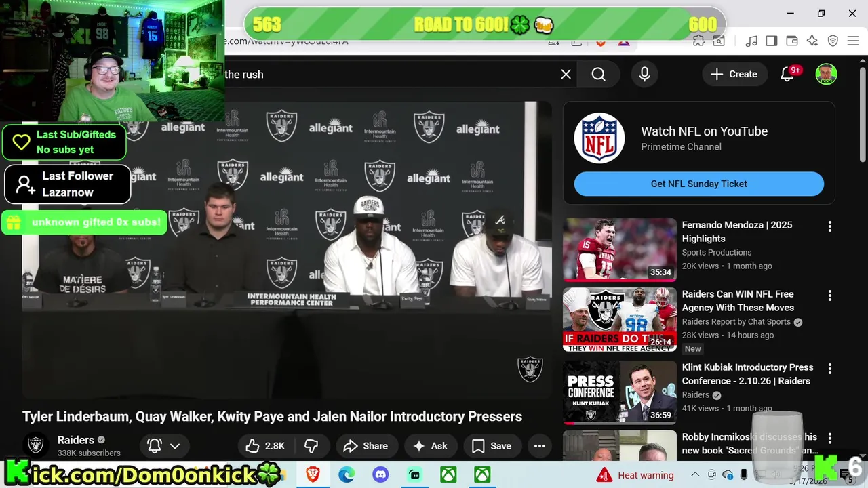Click the Ask button under the video
This screenshot has height=488, width=868.
[x=431, y=445]
